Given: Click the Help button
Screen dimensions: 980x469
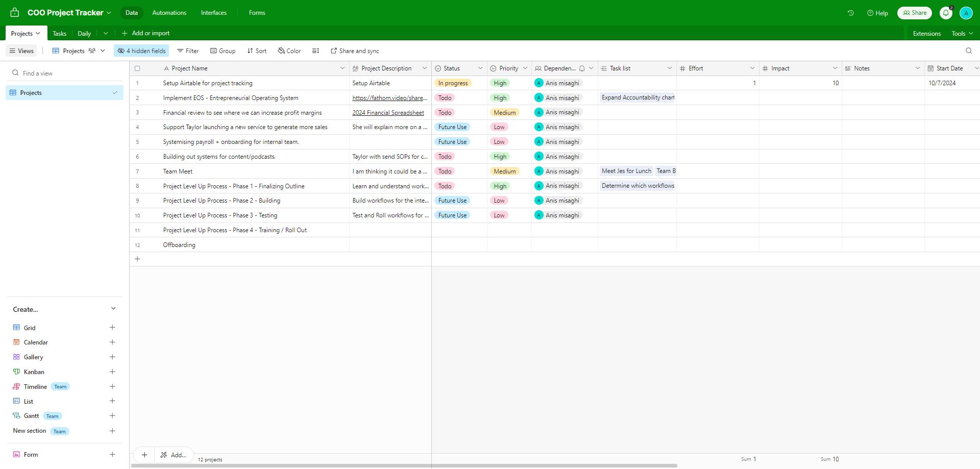Looking at the screenshot, I should tap(877, 13).
